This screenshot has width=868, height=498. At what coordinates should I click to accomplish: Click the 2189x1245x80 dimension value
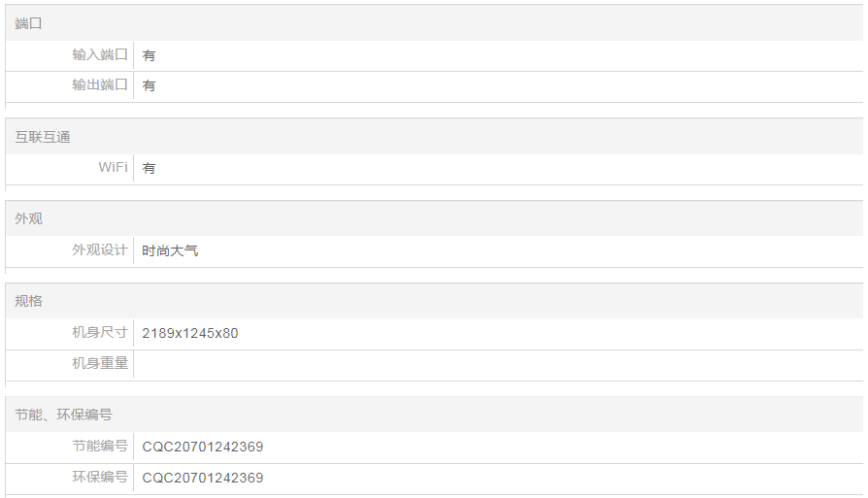(190, 333)
